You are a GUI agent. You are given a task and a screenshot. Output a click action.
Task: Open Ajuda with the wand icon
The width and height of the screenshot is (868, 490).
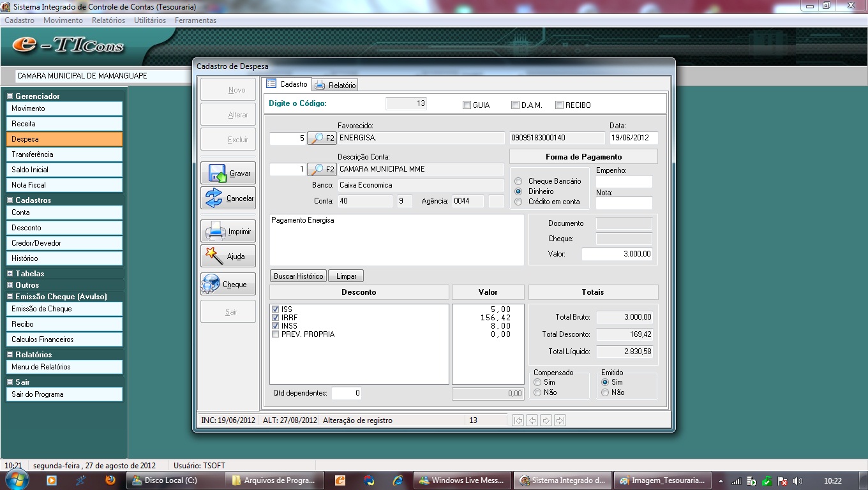point(214,256)
